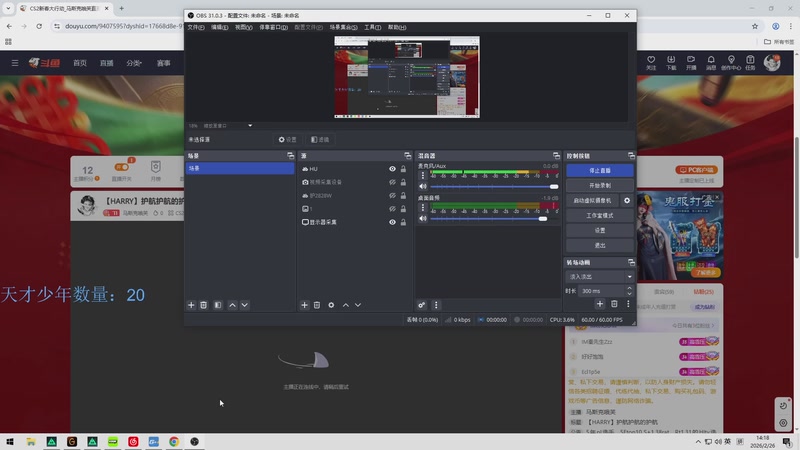Add a new scene with the plus icon in the 场景 panel
800x450 pixels.
coord(191,305)
